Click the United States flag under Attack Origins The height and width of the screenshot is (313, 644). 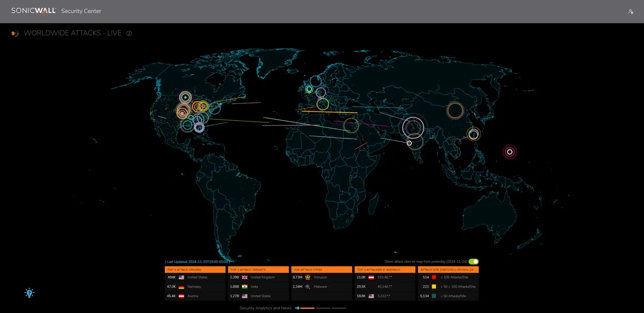click(x=181, y=277)
